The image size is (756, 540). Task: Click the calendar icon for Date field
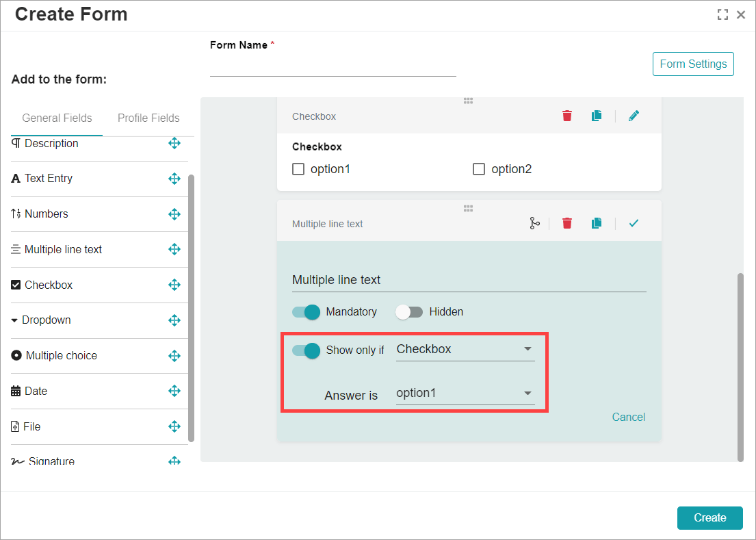pyautogui.click(x=16, y=391)
